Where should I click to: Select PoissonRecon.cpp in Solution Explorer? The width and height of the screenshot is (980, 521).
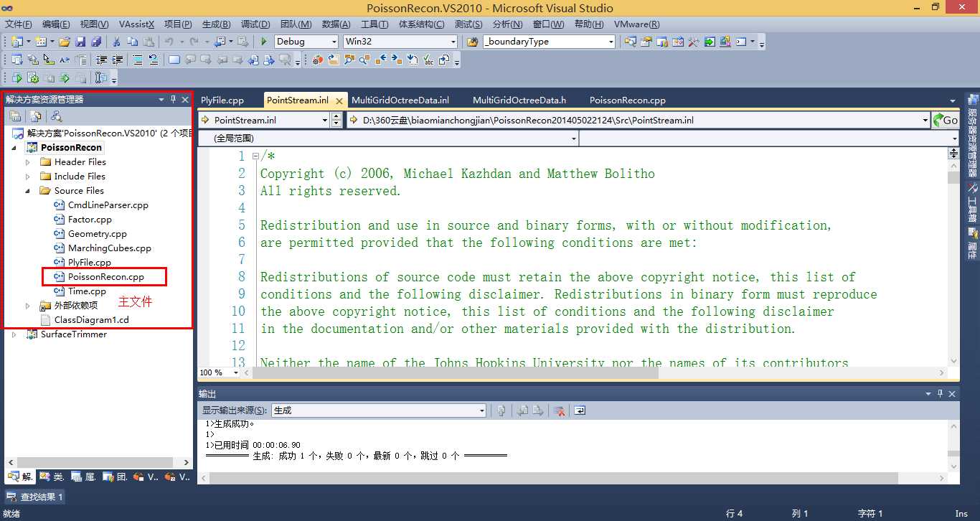[x=106, y=277]
